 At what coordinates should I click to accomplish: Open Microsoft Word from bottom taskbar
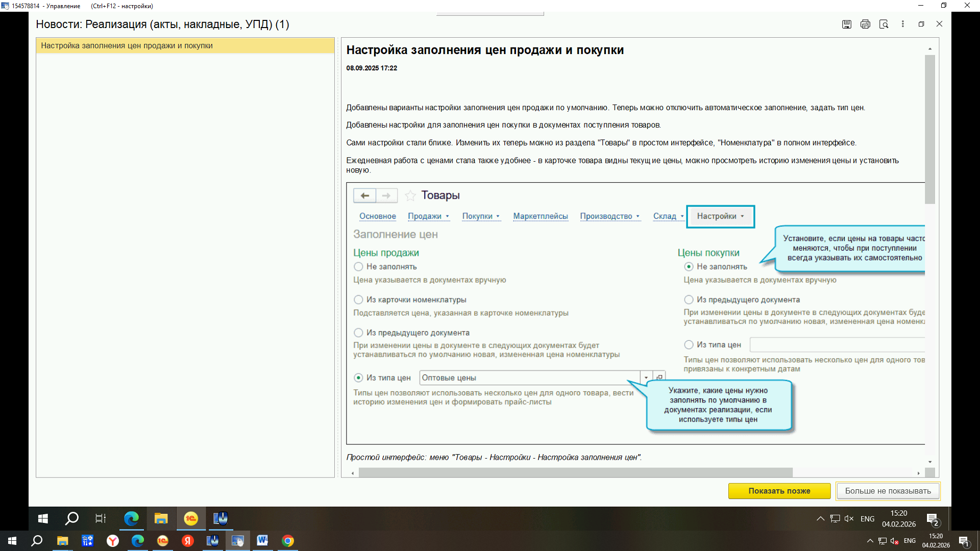click(262, 541)
